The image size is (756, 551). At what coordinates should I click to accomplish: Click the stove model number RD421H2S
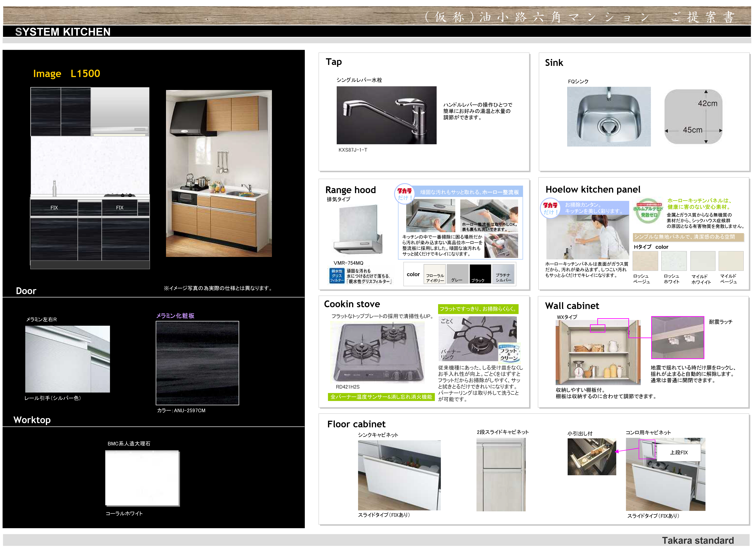tap(348, 387)
